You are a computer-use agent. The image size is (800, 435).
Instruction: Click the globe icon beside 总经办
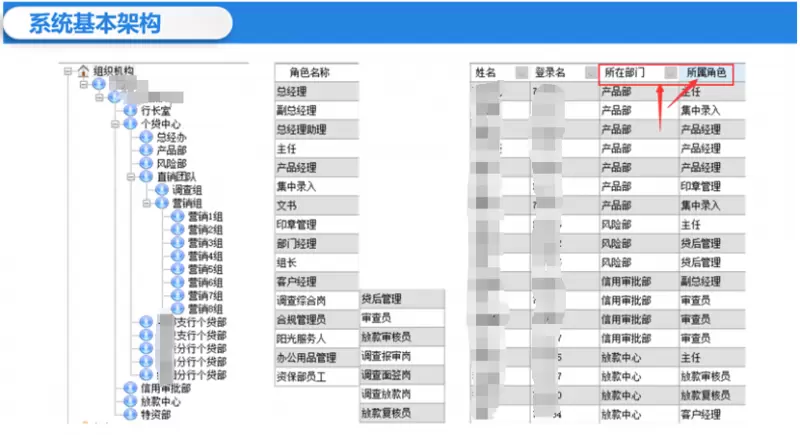point(146,136)
